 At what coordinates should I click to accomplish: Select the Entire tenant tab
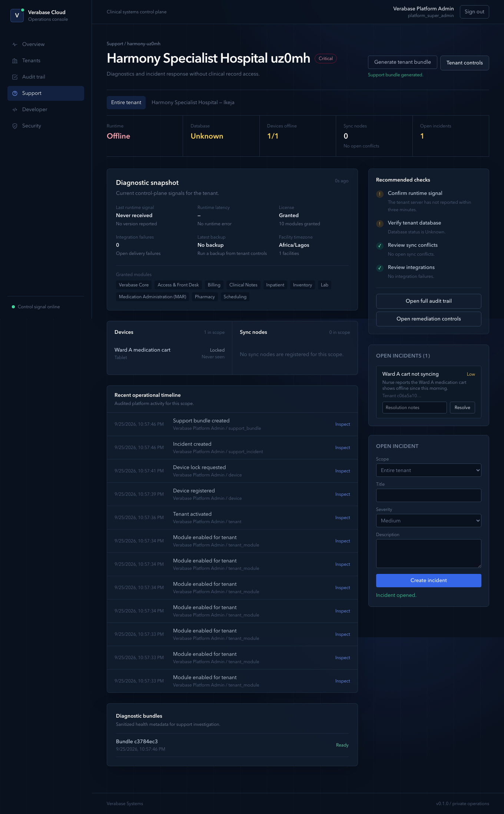pyautogui.click(x=126, y=102)
